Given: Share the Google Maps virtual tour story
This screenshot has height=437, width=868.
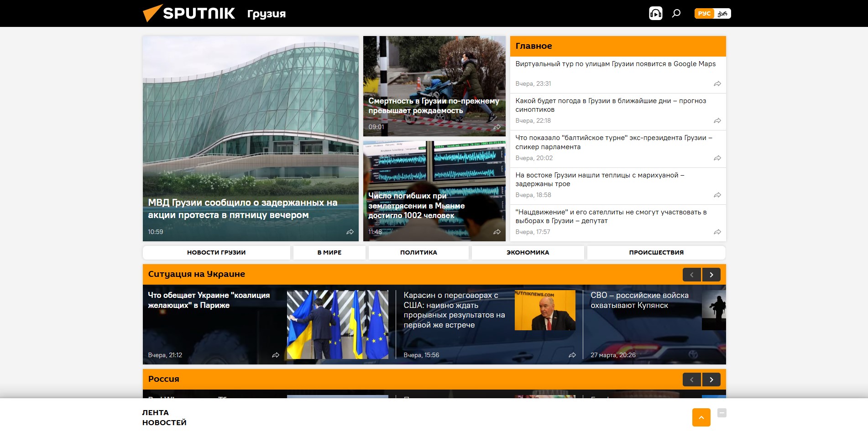Looking at the screenshot, I should point(717,84).
